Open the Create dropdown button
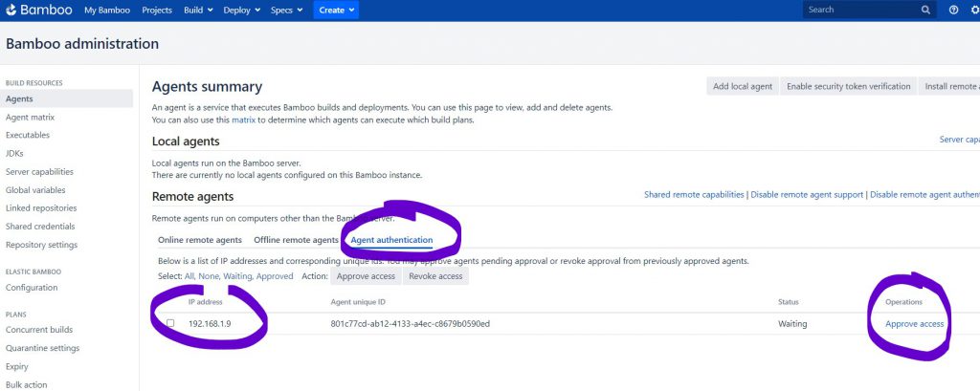980x391 pixels. (x=338, y=11)
